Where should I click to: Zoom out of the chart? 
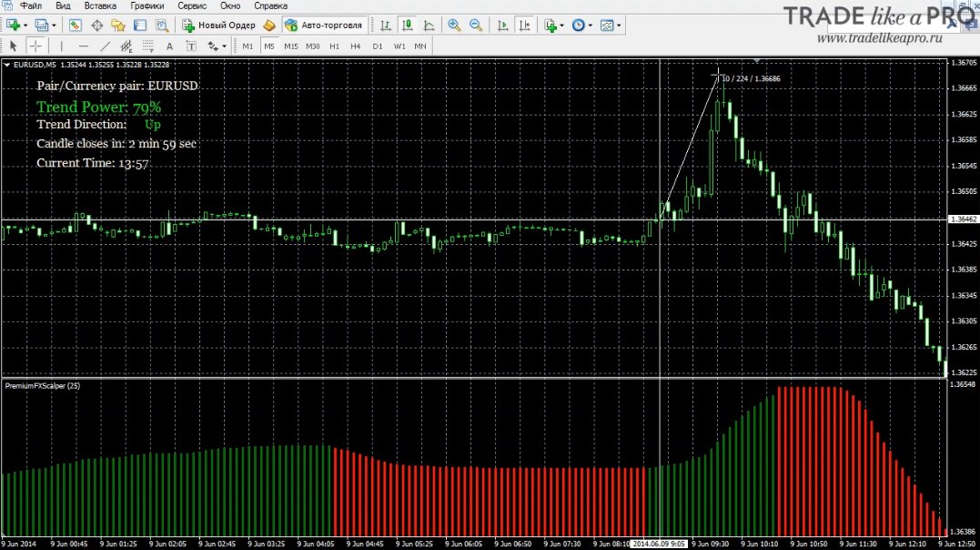coord(476,25)
